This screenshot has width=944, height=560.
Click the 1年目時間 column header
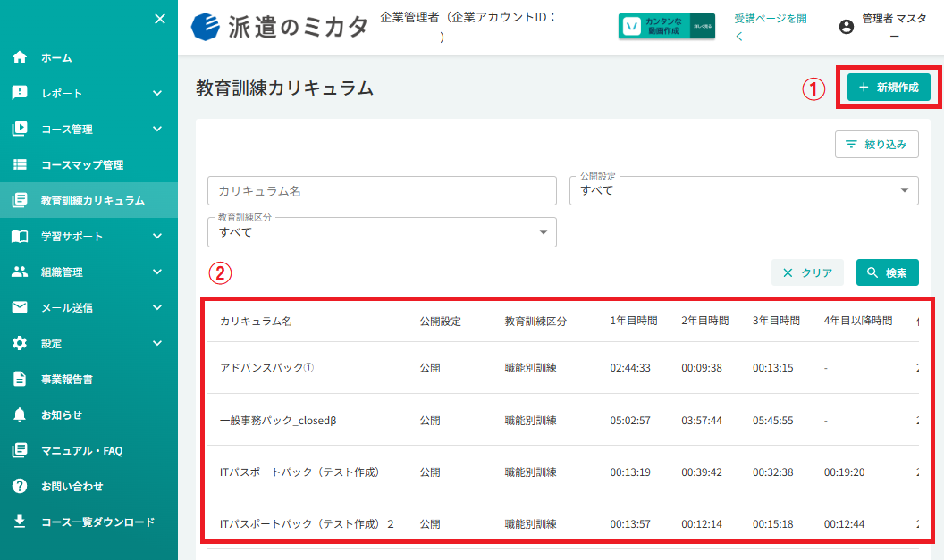point(633,321)
